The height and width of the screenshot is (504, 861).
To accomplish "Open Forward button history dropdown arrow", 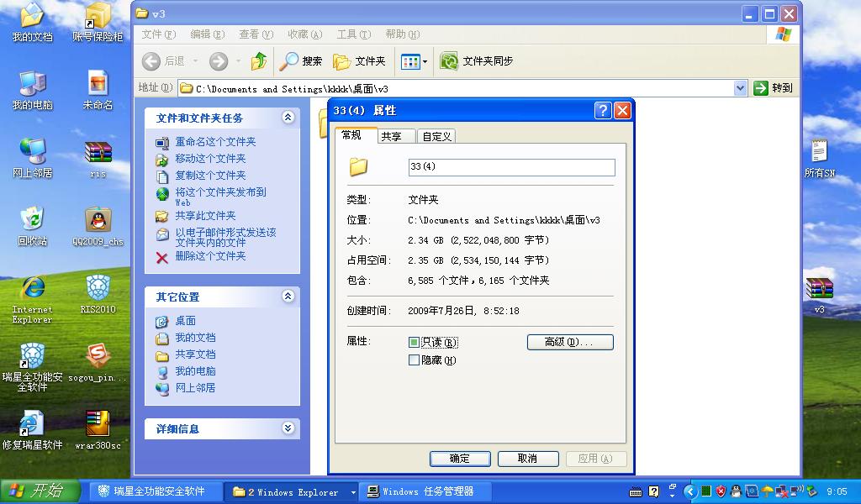I will tap(238, 60).
